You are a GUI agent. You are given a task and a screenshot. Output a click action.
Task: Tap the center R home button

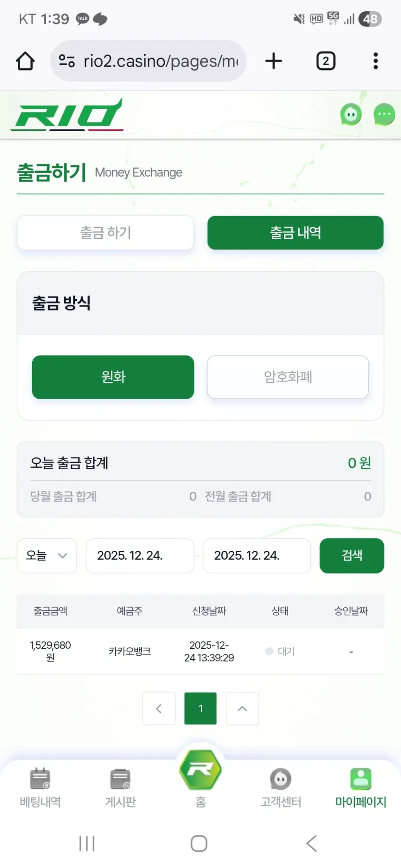[200, 770]
